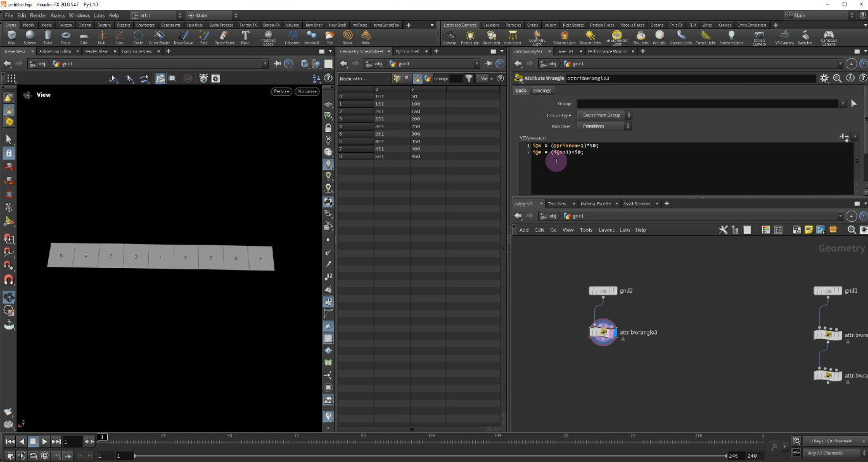Add a Point Light from shelf
The height and width of the screenshot is (462, 868).
(469, 37)
